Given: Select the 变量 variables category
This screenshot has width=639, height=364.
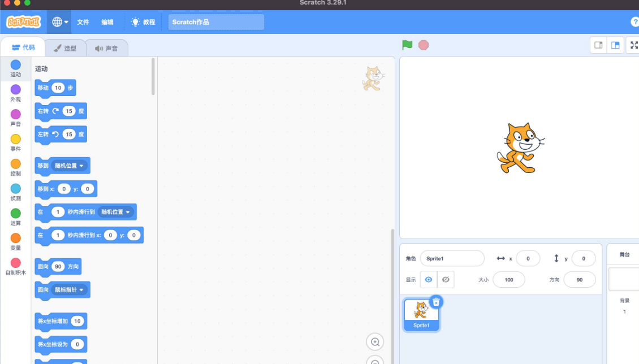Looking at the screenshot, I should (x=15, y=242).
